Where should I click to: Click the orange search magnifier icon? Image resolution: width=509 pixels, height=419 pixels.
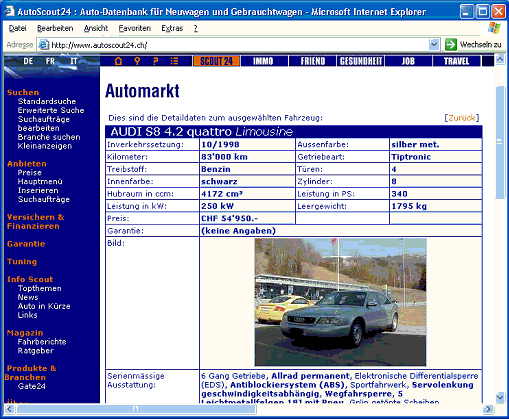click(137, 61)
